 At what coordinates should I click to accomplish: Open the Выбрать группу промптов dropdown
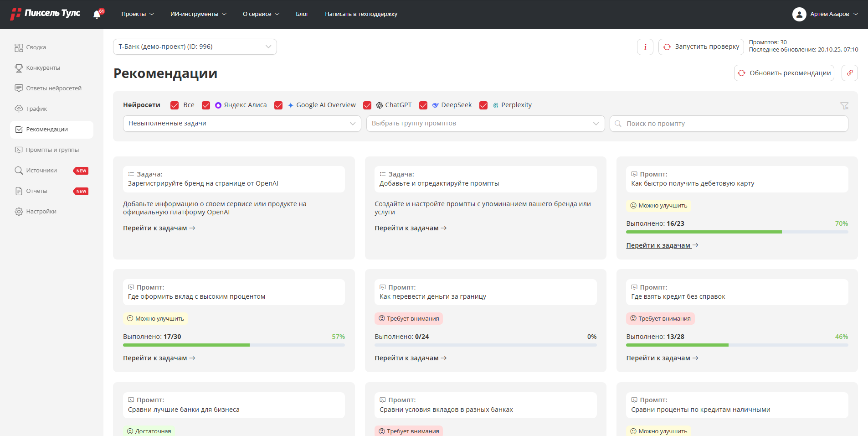(485, 124)
